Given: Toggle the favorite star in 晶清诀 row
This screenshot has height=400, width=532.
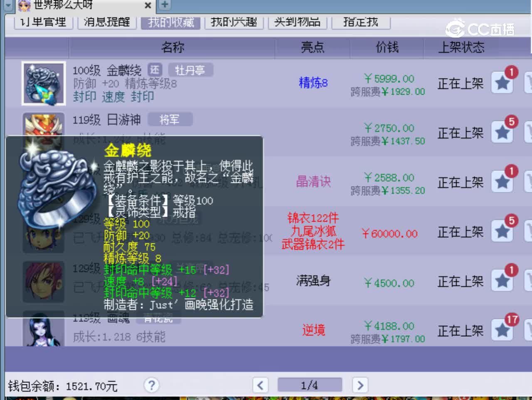Looking at the screenshot, I should pos(502,182).
